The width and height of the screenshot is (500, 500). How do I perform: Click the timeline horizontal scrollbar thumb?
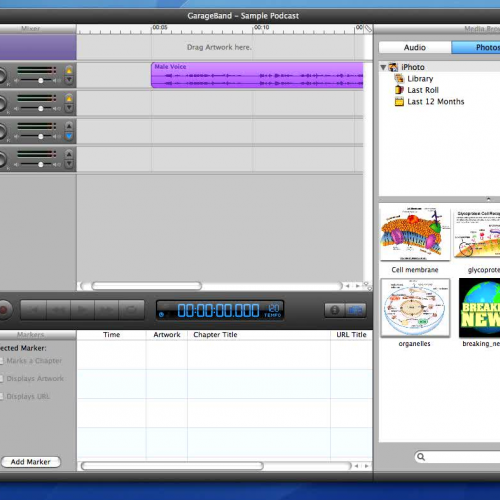[147, 286]
